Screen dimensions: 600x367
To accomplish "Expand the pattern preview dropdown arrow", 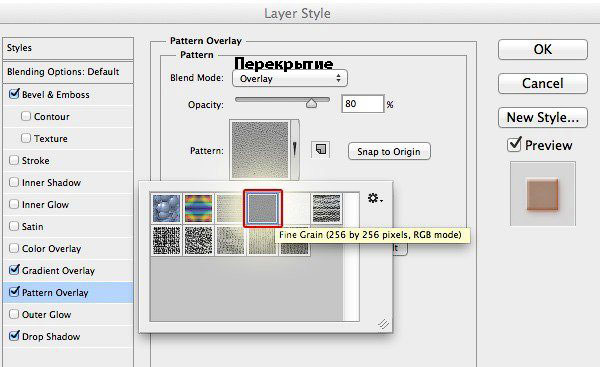I will click(295, 149).
